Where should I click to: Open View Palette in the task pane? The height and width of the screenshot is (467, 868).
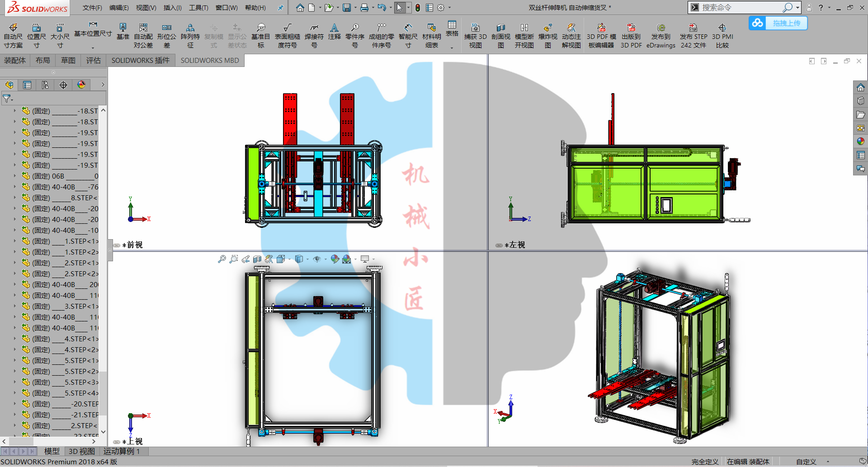click(860, 128)
